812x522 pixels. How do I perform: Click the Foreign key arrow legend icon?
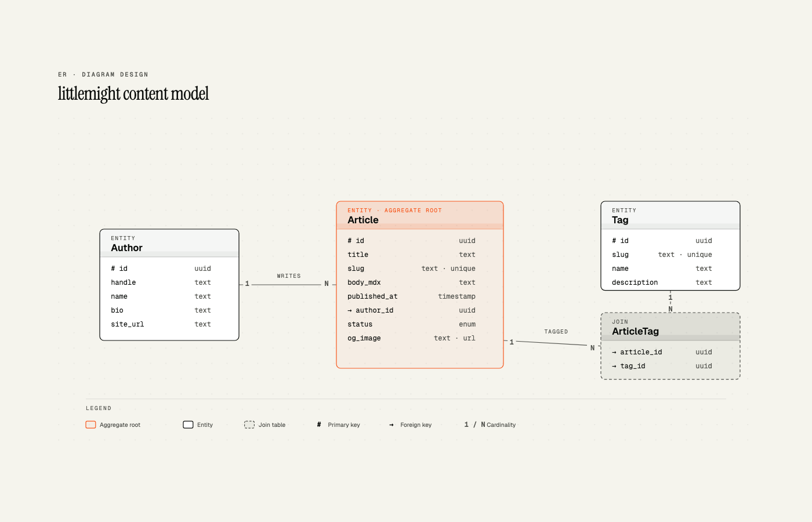391,425
